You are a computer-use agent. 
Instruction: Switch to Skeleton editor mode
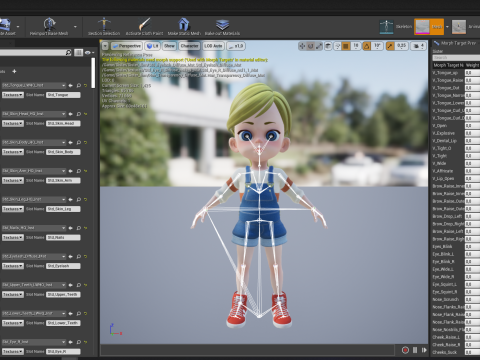(x=396, y=27)
